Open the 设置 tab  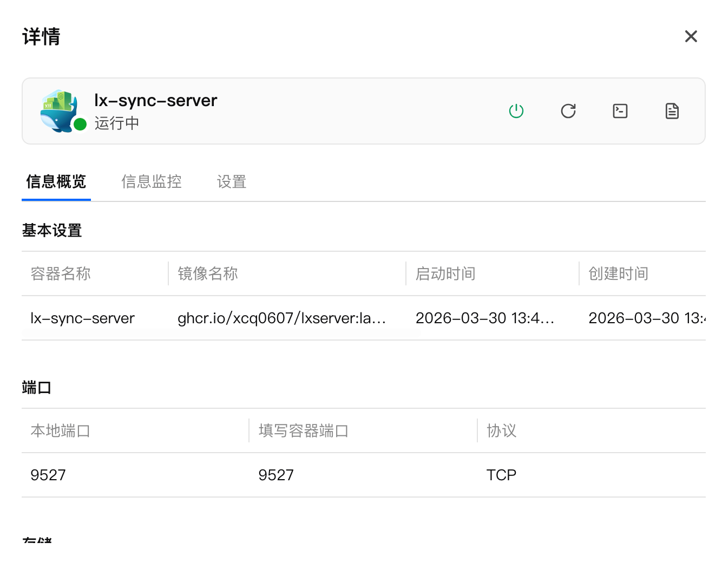(232, 181)
